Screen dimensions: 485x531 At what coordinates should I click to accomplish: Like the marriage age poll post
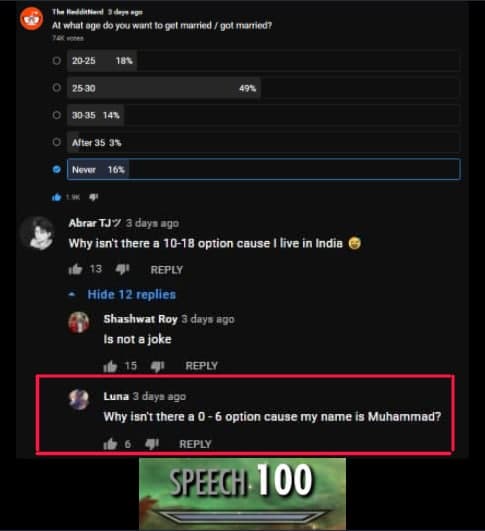click(x=57, y=197)
